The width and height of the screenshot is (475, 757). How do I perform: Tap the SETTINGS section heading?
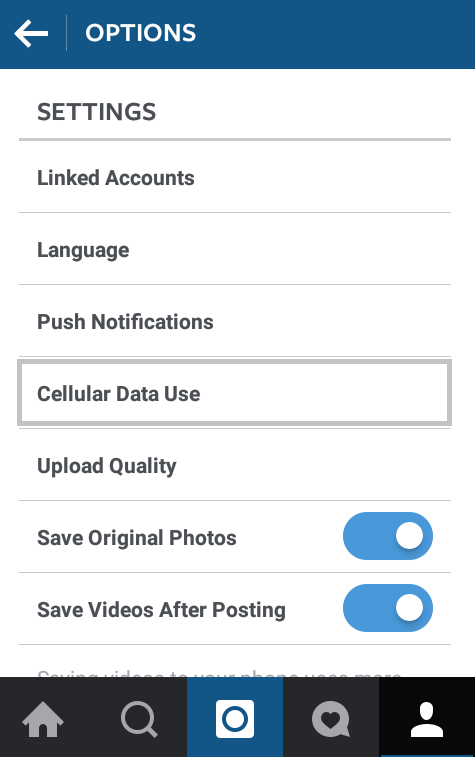pyautogui.click(x=97, y=112)
